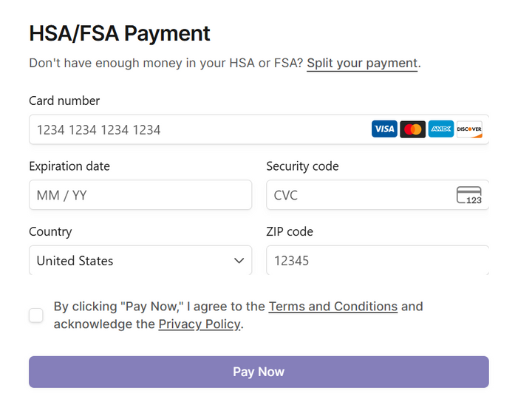
Task: Check the agree to terms checkbox
Action: [36, 316]
